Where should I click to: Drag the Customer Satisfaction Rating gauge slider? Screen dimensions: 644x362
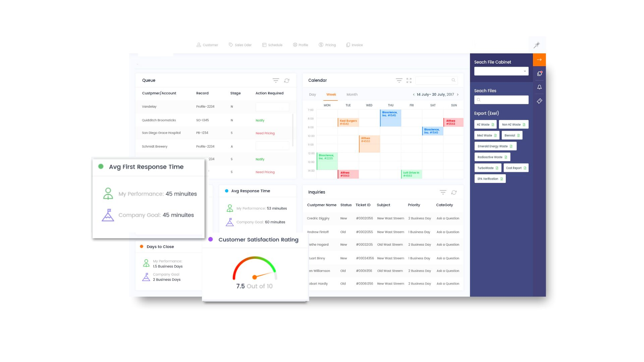pyautogui.click(x=254, y=277)
